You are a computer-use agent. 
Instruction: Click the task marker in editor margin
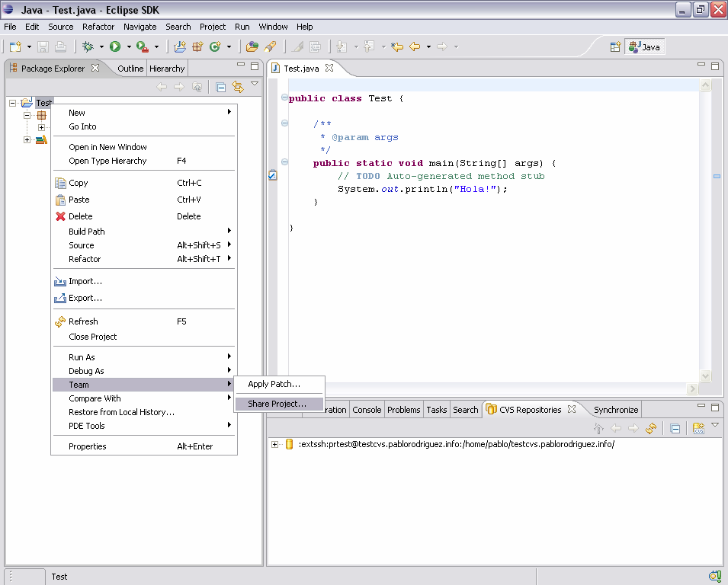[273, 175]
